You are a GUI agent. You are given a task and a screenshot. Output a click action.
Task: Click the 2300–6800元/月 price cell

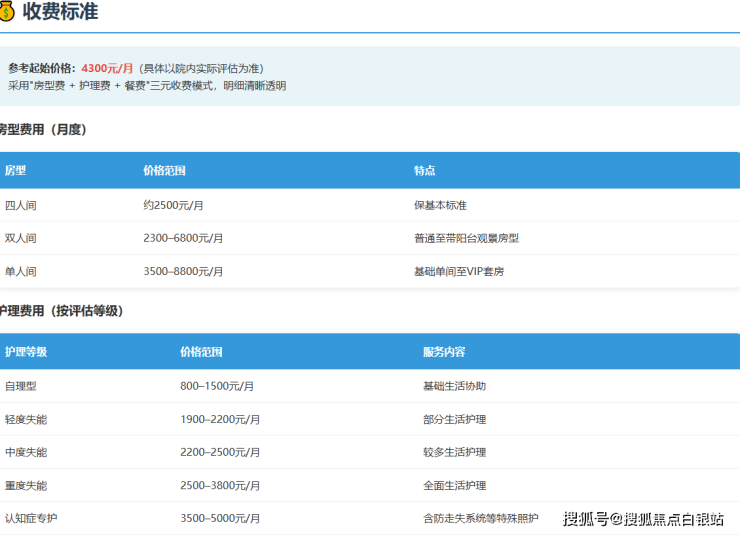tap(183, 238)
